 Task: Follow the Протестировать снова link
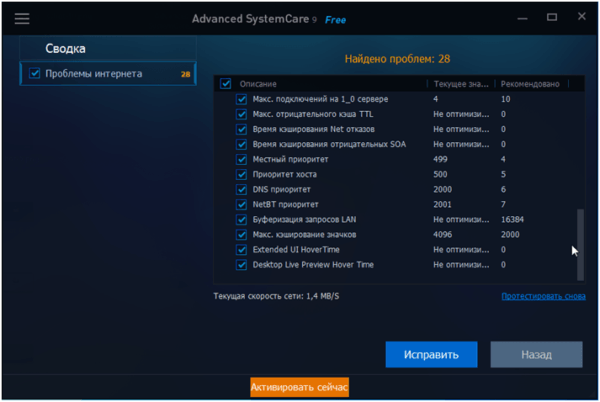[543, 296]
